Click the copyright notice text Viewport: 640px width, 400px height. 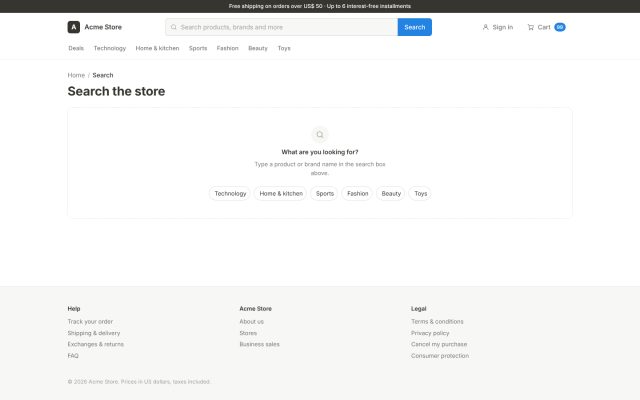[139, 382]
